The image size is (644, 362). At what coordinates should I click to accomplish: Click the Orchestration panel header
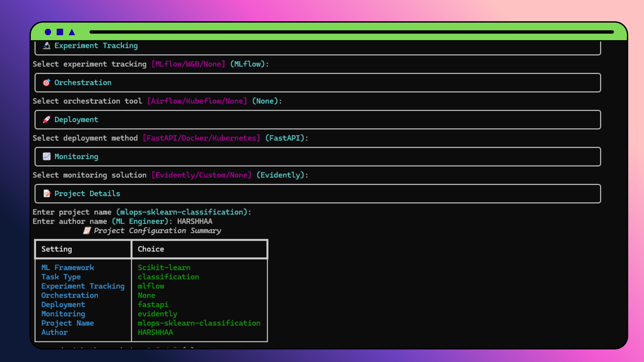point(83,83)
